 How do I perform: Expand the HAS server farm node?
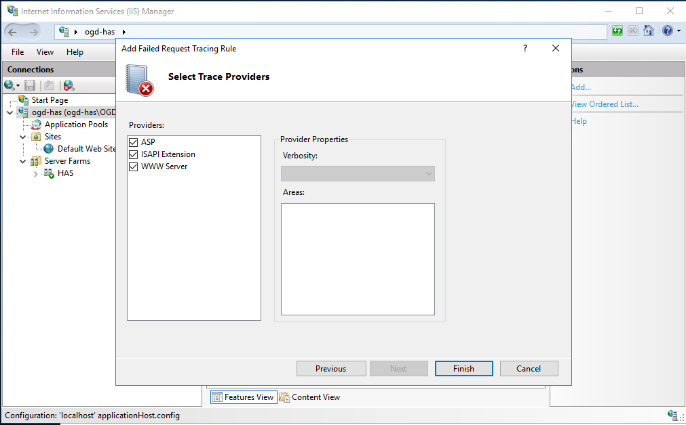click(x=36, y=174)
